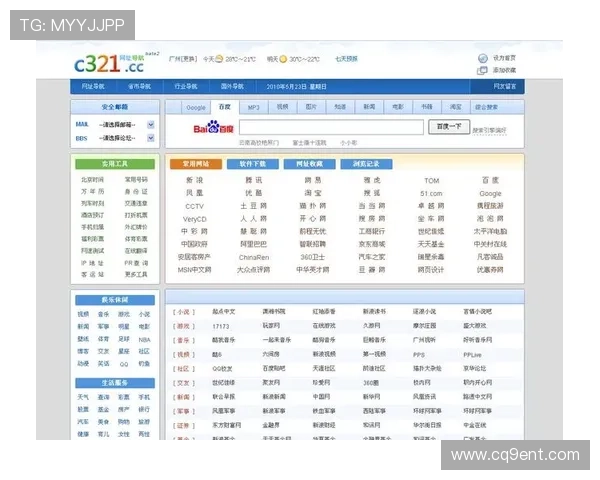Click the 北京时间 tool link
The height and width of the screenshot is (480, 600).
[92, 180]
